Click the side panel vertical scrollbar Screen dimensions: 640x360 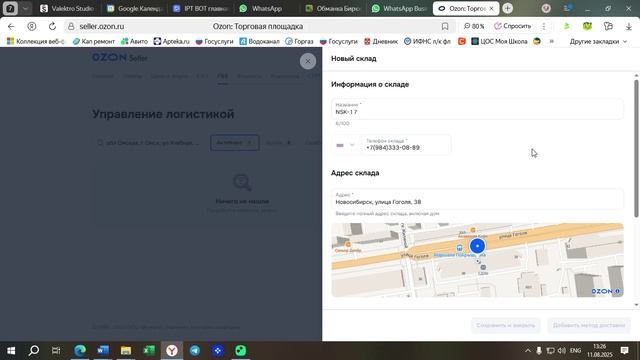pyautogui.click(x=636, y=149)
